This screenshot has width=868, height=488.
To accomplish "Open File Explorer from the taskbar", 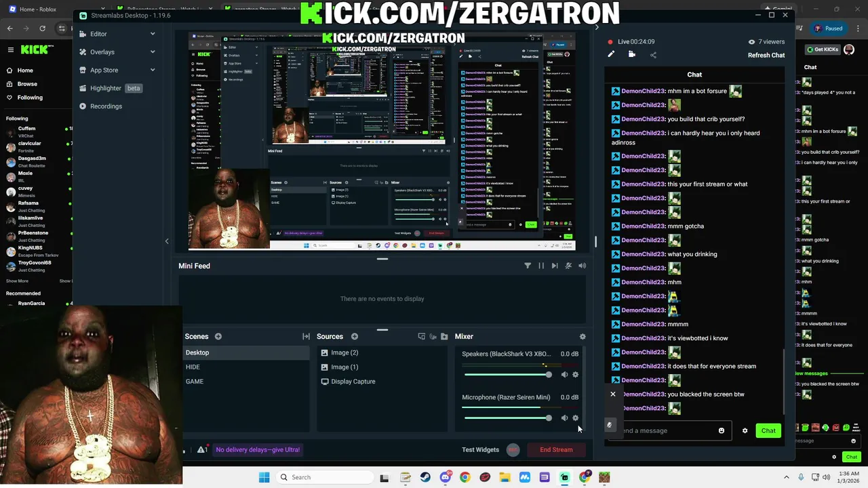I will click(505, 477).
